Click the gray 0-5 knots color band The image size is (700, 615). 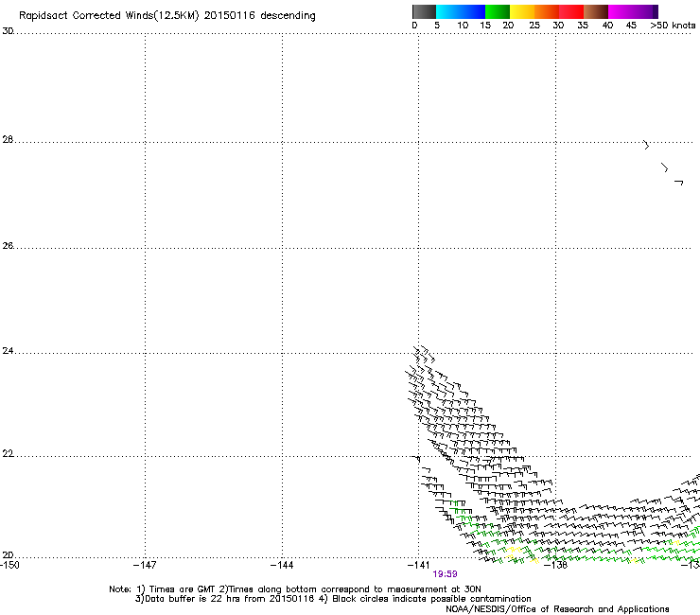click(x=424, y=11)
